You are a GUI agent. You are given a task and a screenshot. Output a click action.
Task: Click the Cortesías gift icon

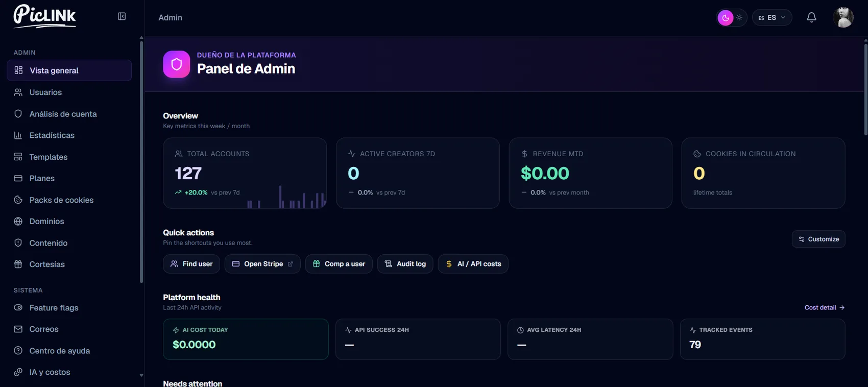(18, 264)
